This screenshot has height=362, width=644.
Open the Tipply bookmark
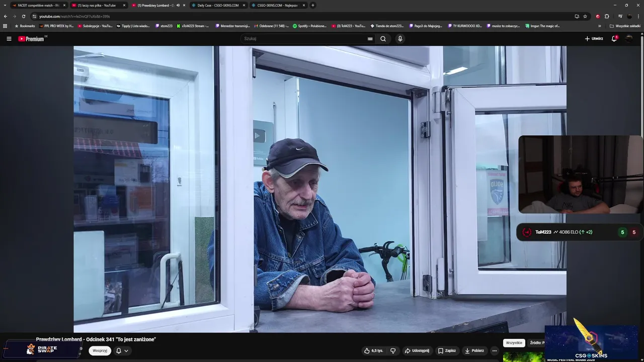point(133,26)
